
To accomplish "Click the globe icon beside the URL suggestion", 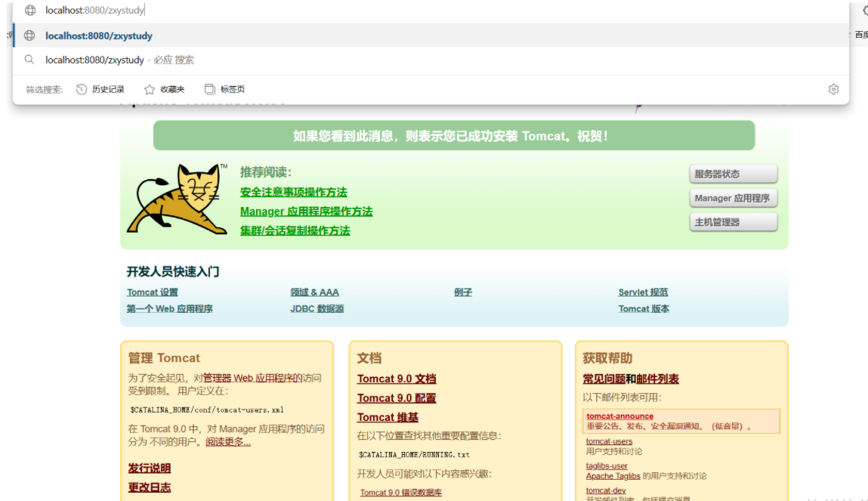I will [x=29, y=36].
